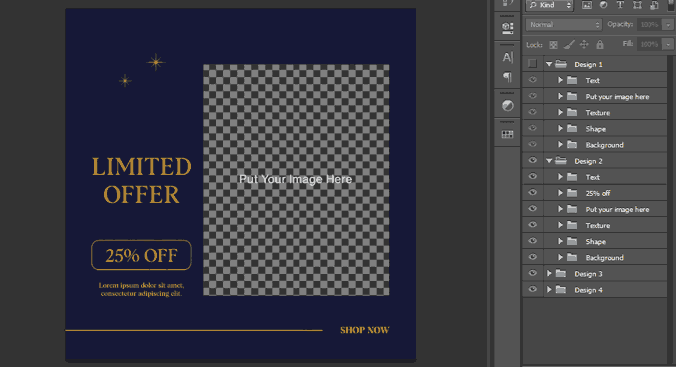Image resolution: width=676 pixels, height=367 pixels.
Task: Filter layers by smart objects icon
Action: pyautogui.click(x=654, y=5)
